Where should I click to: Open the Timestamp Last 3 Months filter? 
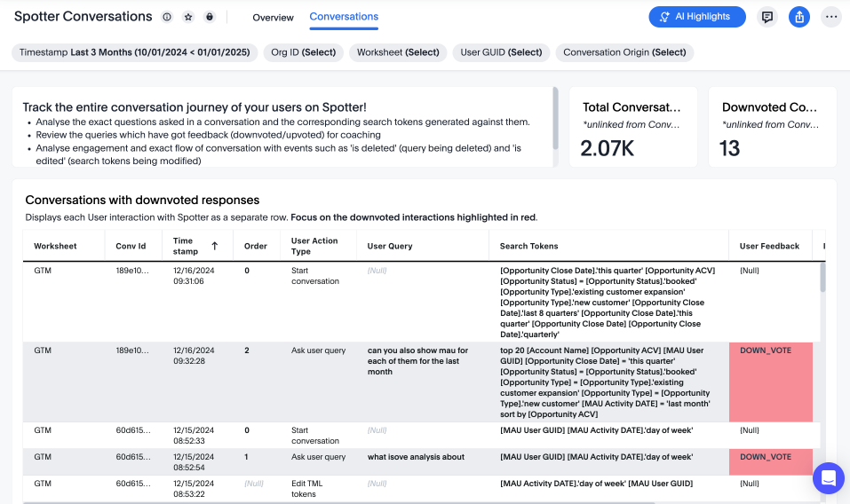pyautogui.click(x=135, y=52)
